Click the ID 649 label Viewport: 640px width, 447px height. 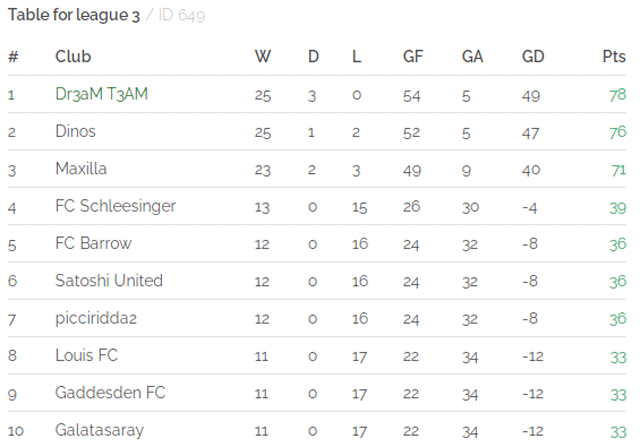click(x=182, y=15)
